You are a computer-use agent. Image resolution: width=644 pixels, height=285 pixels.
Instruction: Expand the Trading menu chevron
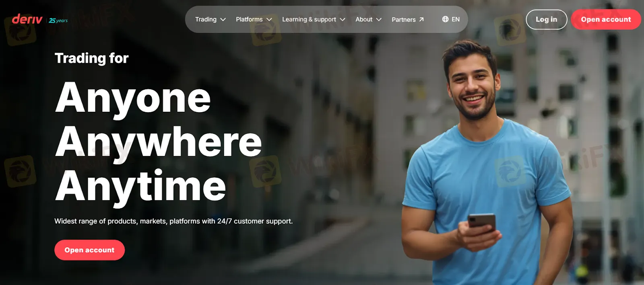[223, 19]
